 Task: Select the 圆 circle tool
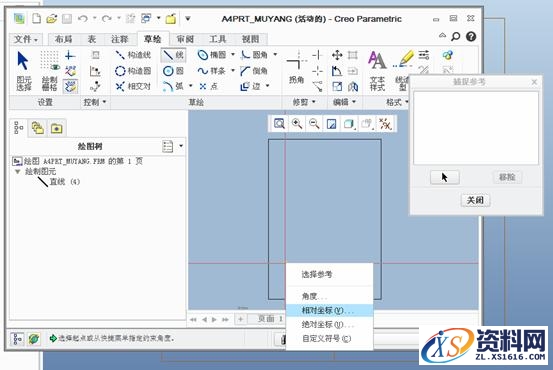point(173,71)
